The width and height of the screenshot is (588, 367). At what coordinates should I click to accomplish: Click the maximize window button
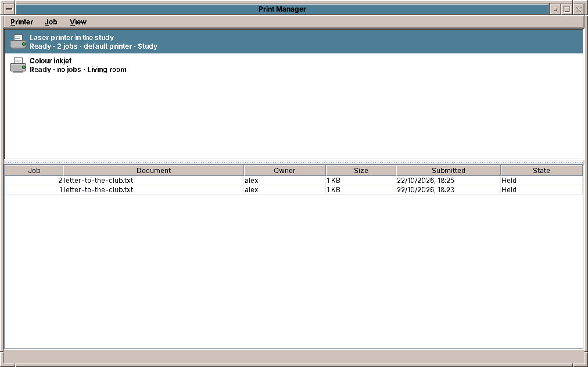click(567, 9)
